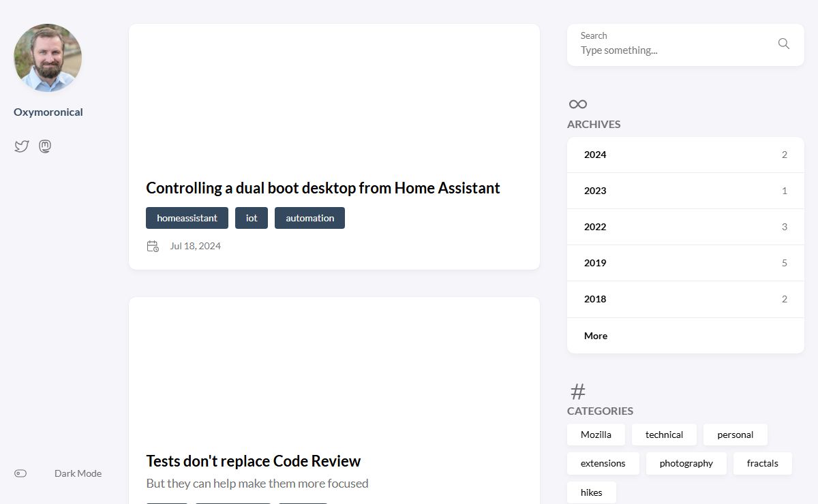
Task: Filter by the automation tag
Action: (309, 218)
